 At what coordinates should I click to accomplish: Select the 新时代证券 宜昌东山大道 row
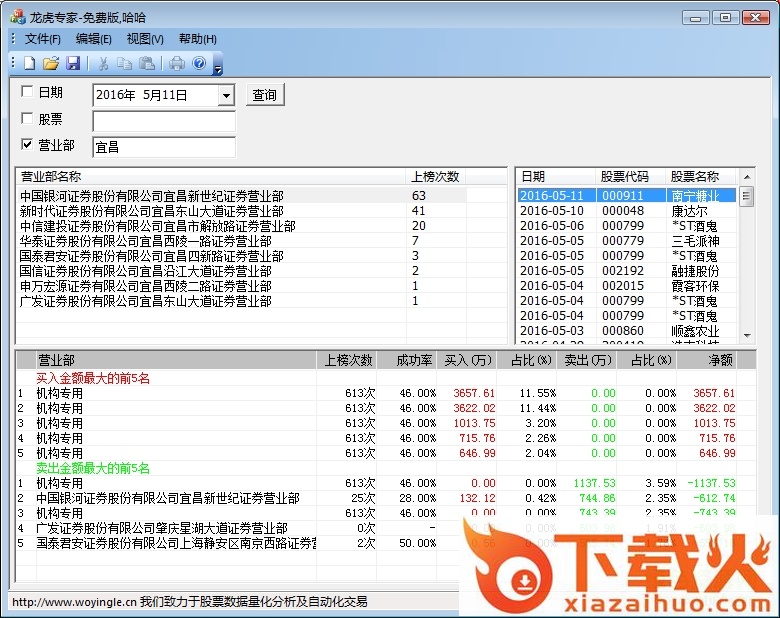click(152, 211)
